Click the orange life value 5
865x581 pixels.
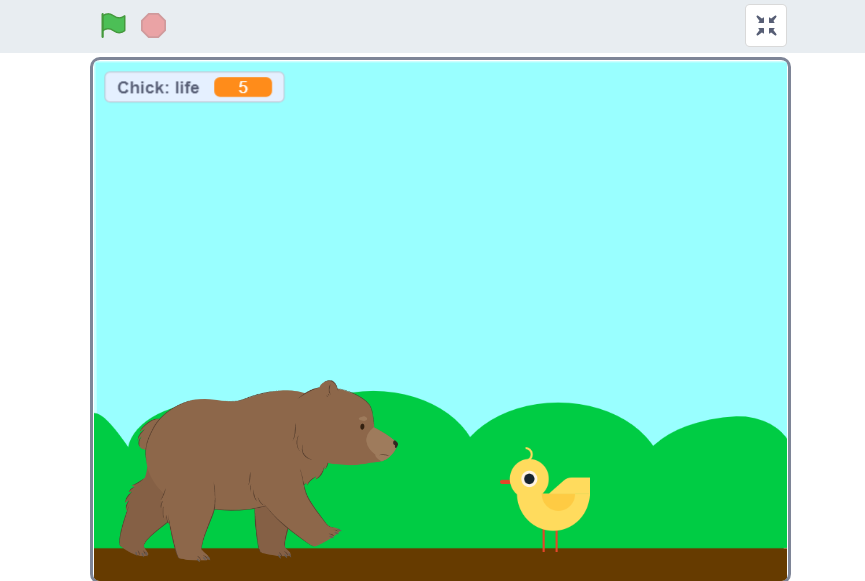(242, 88)
